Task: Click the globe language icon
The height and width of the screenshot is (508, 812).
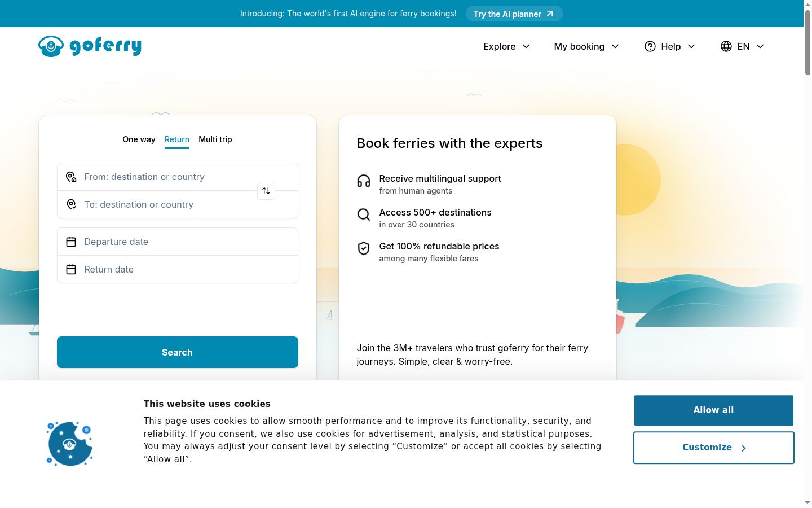Action: [x=726, y=46]
